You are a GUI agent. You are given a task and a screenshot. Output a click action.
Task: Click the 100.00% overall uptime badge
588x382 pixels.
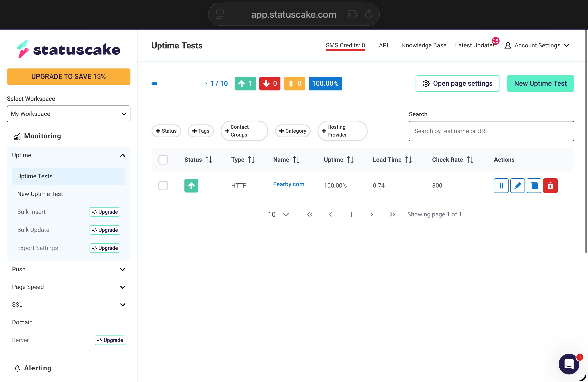coord(325,84)
